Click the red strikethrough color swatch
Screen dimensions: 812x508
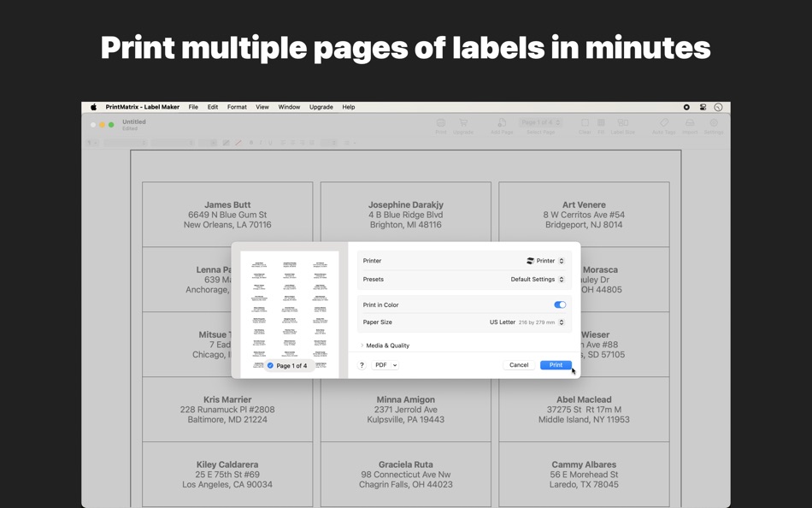(x=238, y=143)
